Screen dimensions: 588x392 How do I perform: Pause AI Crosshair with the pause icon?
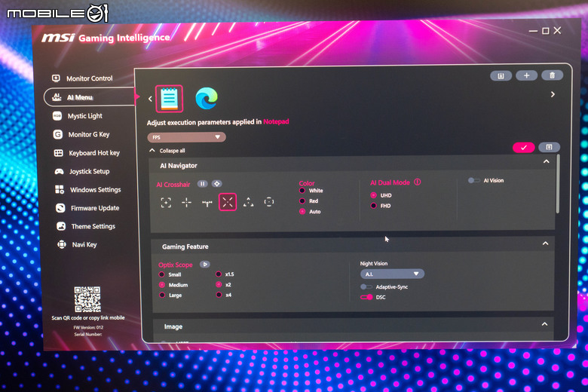(x=202, y=184)
